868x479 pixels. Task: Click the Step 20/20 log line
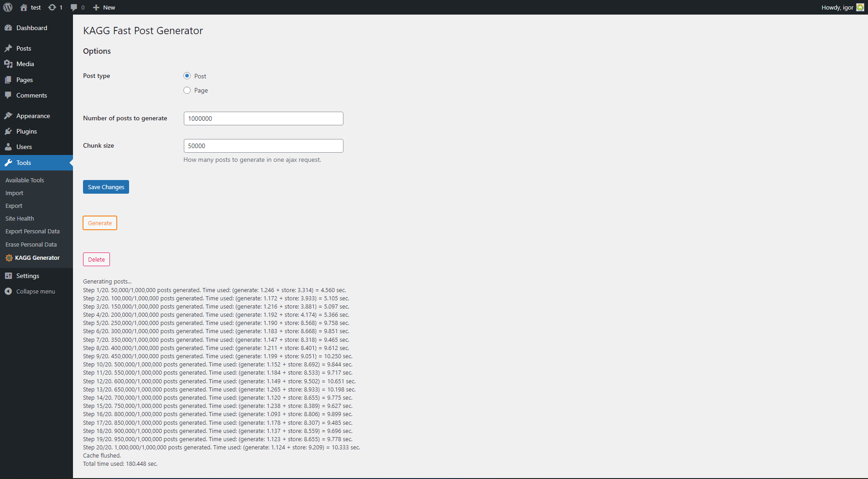point(222,447)
